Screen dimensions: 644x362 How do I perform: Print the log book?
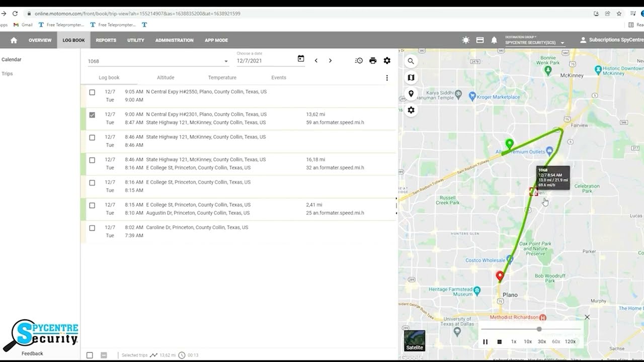coord(373,61)
